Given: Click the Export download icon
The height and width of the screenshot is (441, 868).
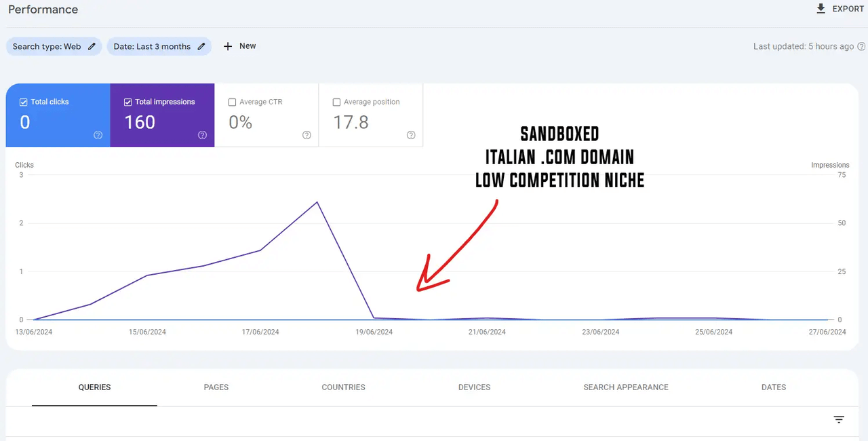Looking at the screenshot, I should 821,9.
